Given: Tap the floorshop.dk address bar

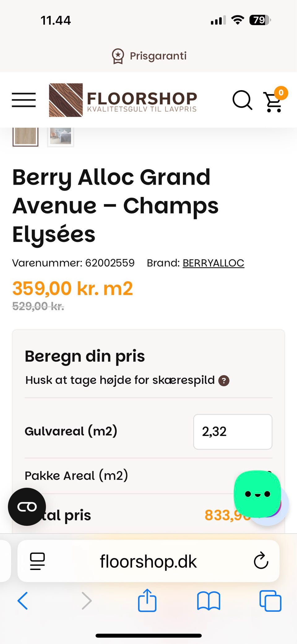Looking at the screenshot, I should point(148,561).
